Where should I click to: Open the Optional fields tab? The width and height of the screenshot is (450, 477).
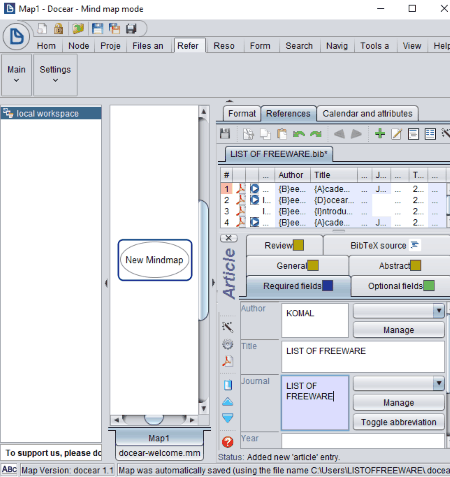(x=401, y=286)
